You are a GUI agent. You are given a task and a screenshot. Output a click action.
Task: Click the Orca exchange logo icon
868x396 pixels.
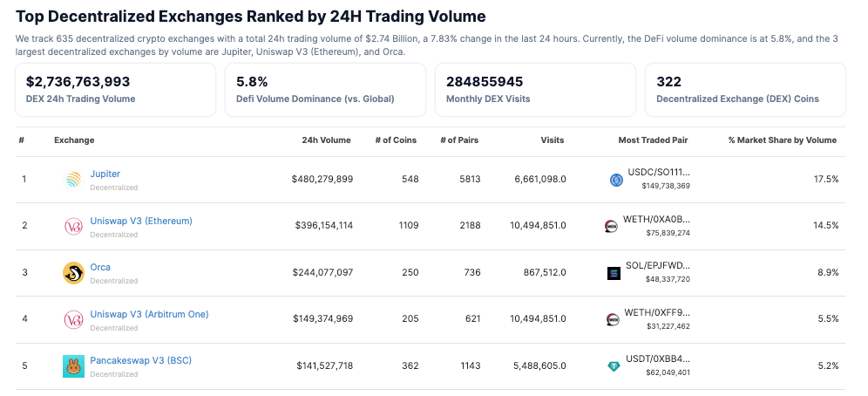coord(73,273)
